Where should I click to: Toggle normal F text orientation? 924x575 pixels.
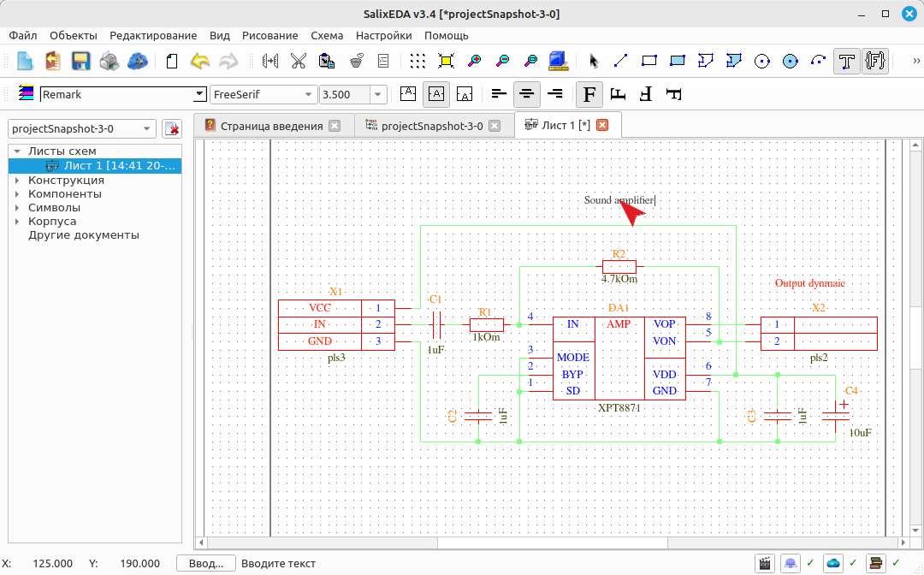point(589,93)
